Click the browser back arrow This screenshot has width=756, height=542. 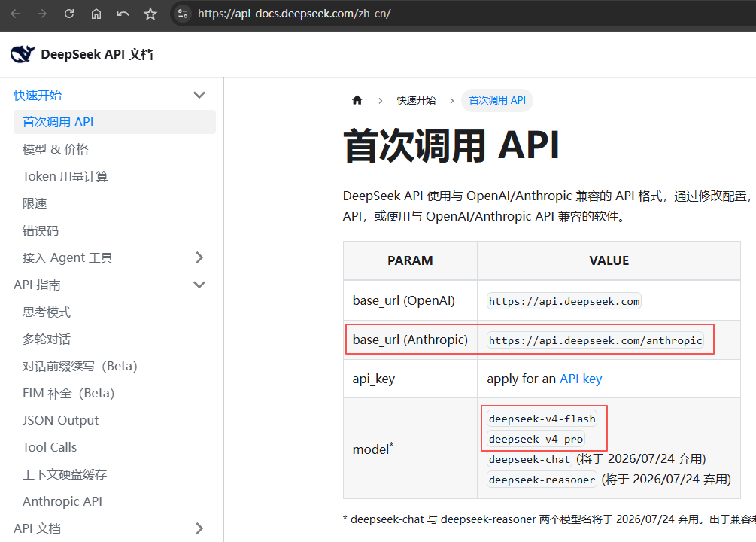(15, 14)
